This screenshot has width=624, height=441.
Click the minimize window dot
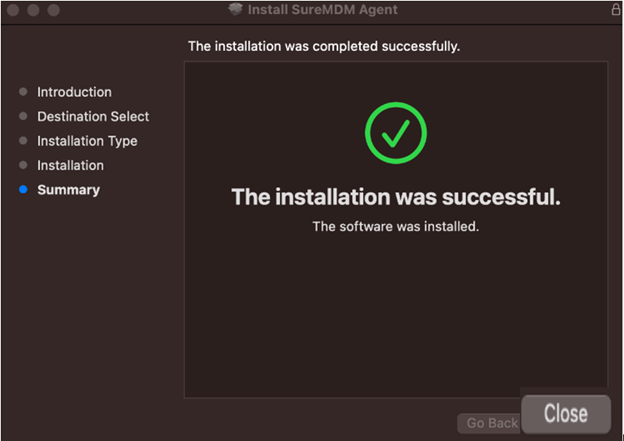pyautogui.click(x=33, y=10)
